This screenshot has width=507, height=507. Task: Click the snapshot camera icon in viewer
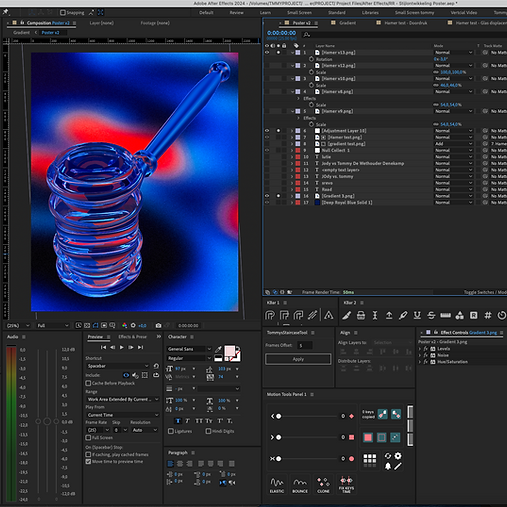(x=158, y=325)
